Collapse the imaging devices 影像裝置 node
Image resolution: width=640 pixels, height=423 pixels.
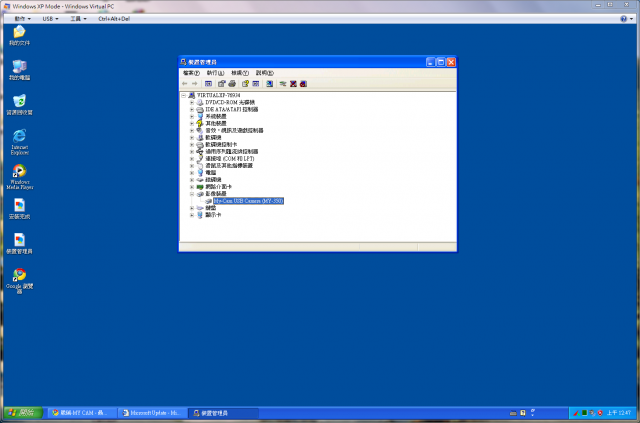(x=192, y=194)
